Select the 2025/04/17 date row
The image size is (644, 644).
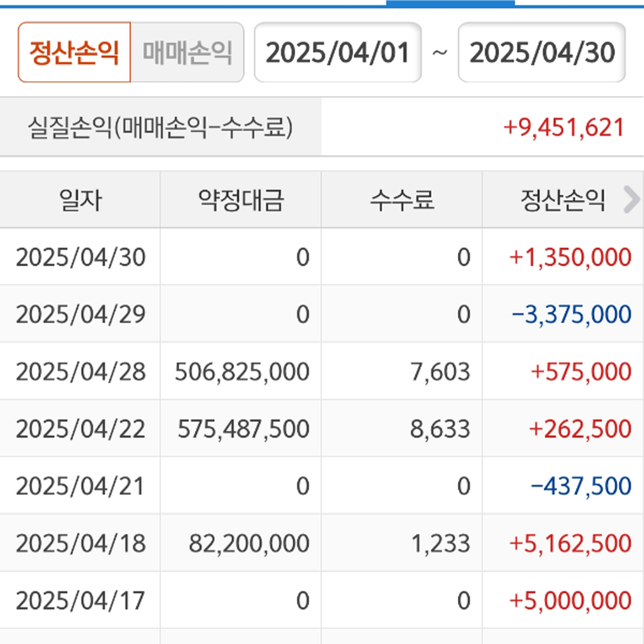click(80, 601)
